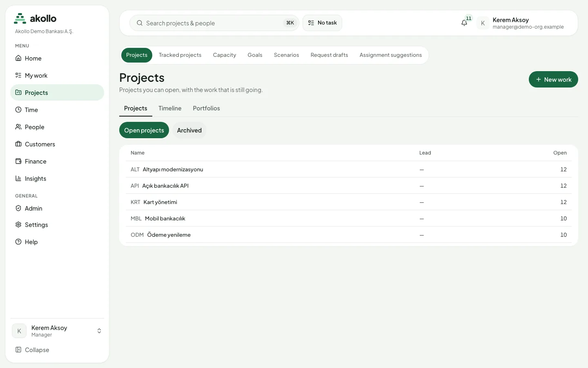Click the ODM project code
Screen dimensions: 588x368
[x=137, y=235]
